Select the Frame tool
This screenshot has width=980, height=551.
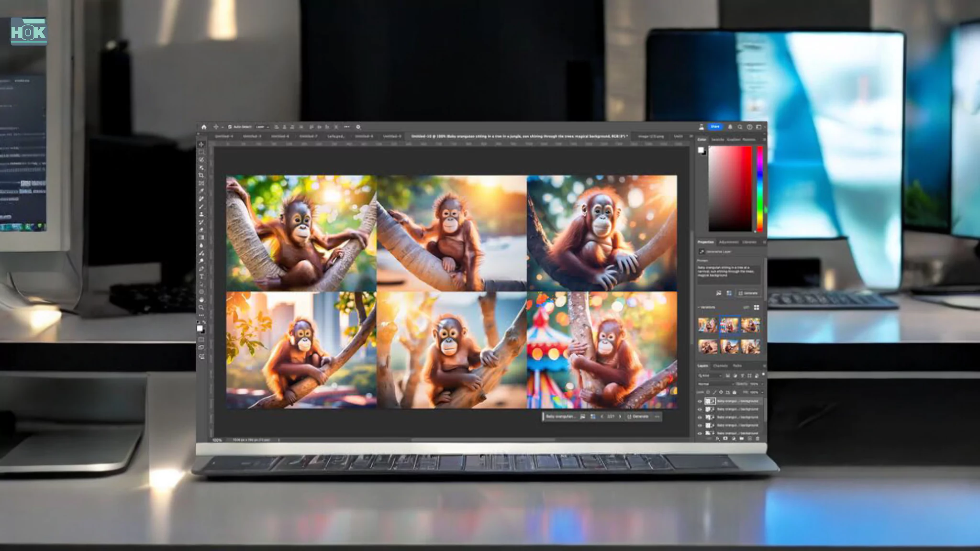click(201, 183)
